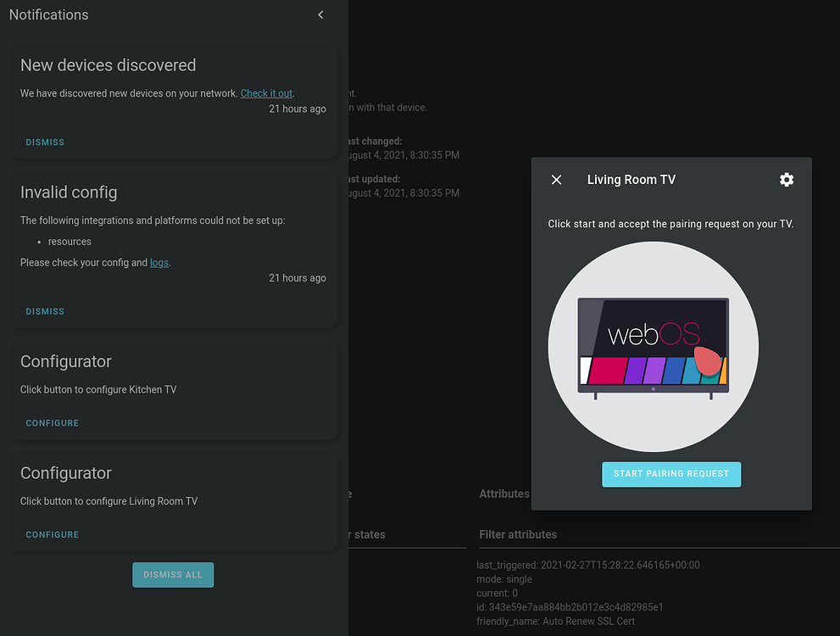Close the Living Room TV pairing dialog

tap(556, 179)
